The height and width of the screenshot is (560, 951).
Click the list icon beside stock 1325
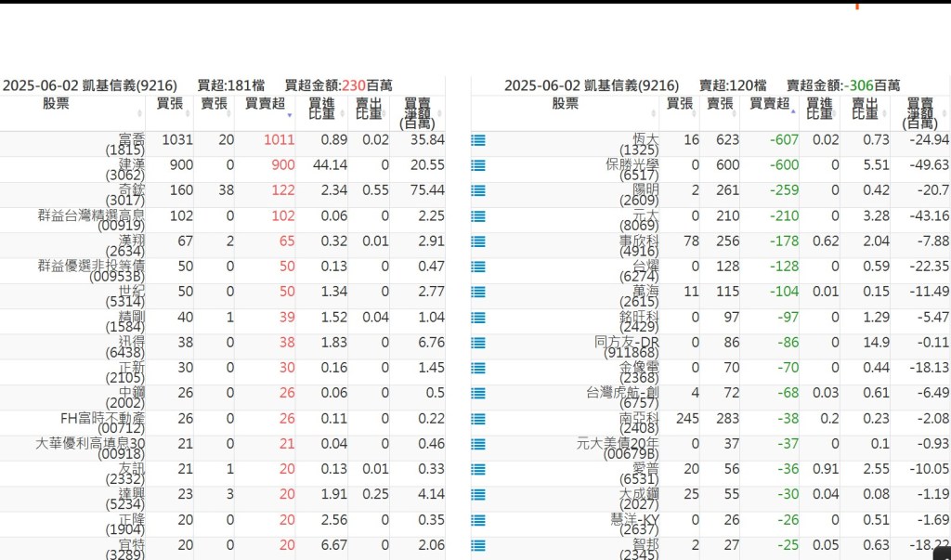tap(478, 140)
